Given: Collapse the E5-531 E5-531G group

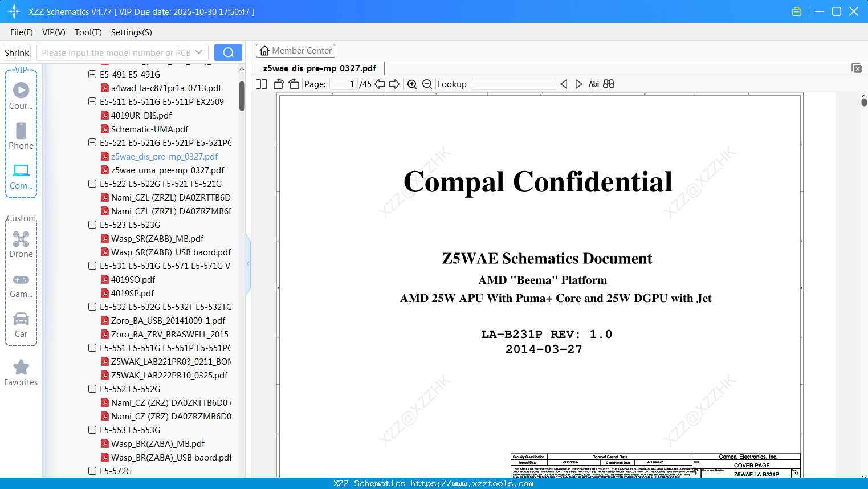Looking at the screenshot, I should point(92,266).
